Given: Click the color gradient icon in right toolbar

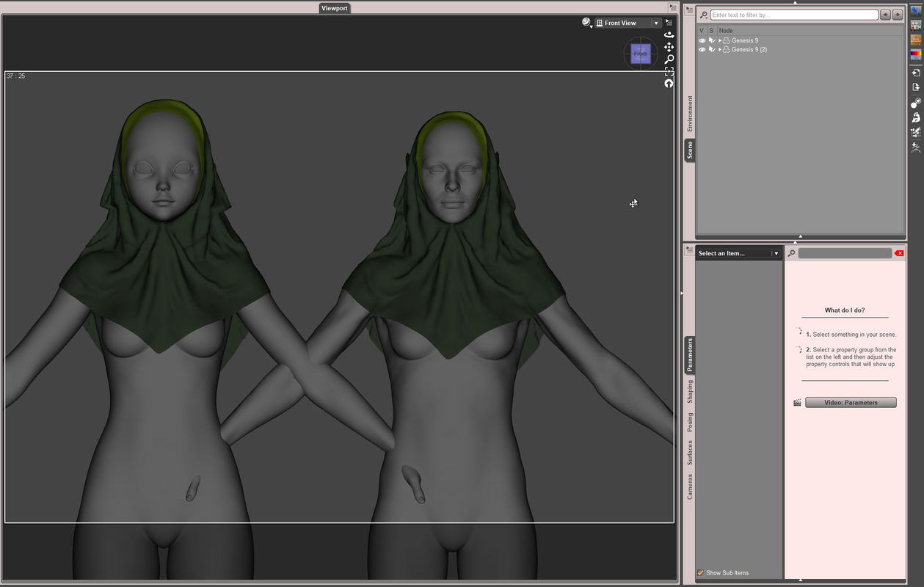Looking at the screenshot, I should (x=916, y=54).
